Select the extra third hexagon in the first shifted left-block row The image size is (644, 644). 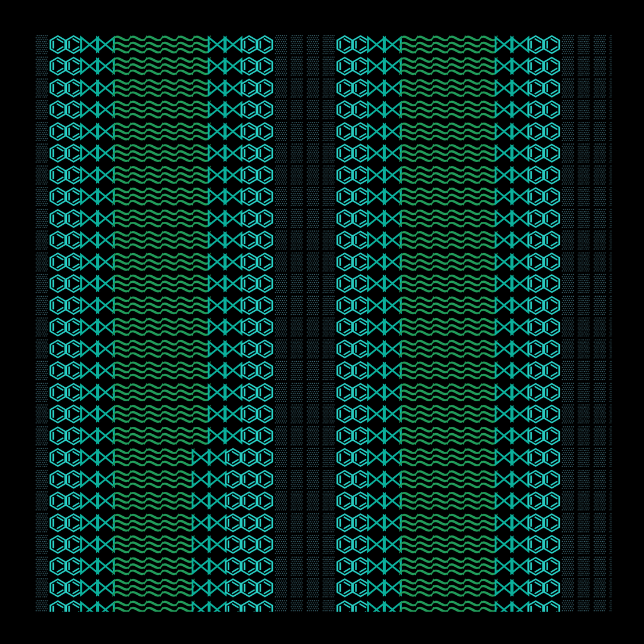point(233,457)
